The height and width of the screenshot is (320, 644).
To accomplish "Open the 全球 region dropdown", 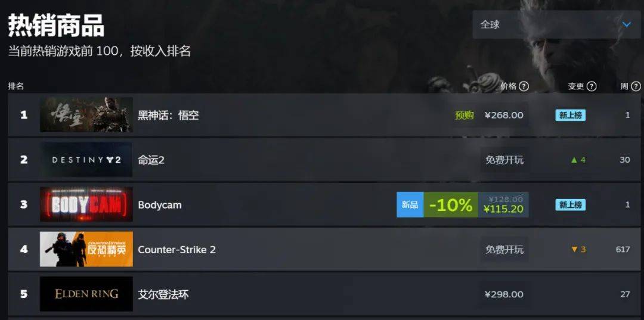I will (556, 24).
